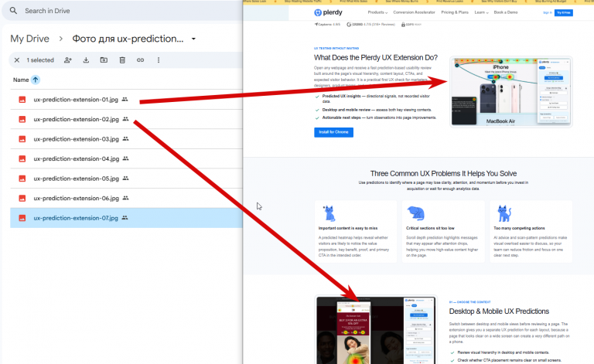The height and width of the screenshot is (364, 594).
Task: Click Critical sections sit too low title
Action: pyautogui.click(x=430, y=228)
